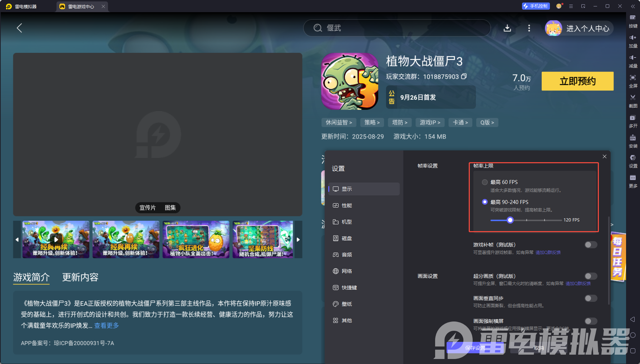Click 进入个人中心 text button
Image resolution: width=640 pixels, height=364 pixels.
click(588, 28)
